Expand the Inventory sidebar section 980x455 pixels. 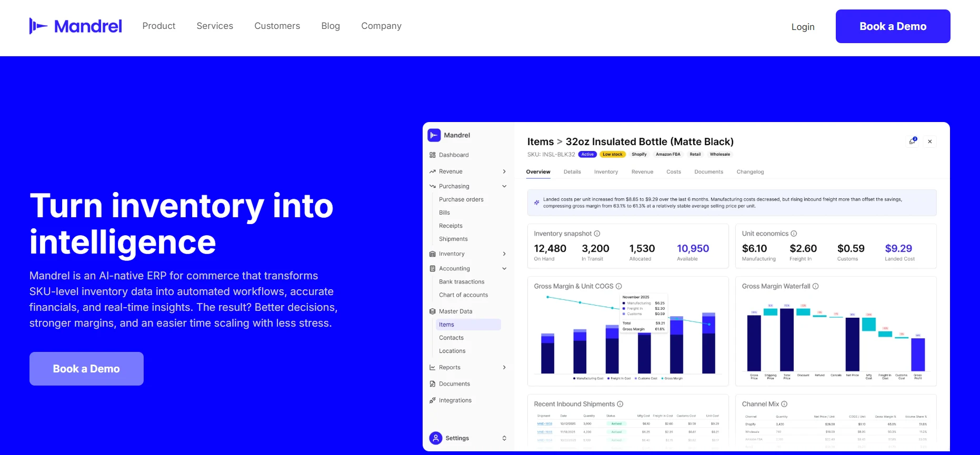[504, 254]
